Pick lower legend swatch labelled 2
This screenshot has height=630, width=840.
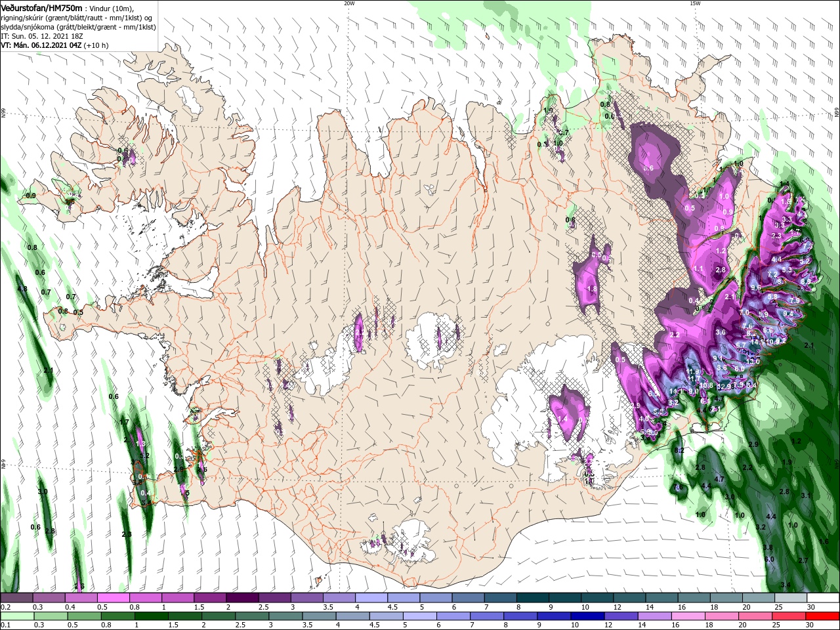[x=219, y=616]
